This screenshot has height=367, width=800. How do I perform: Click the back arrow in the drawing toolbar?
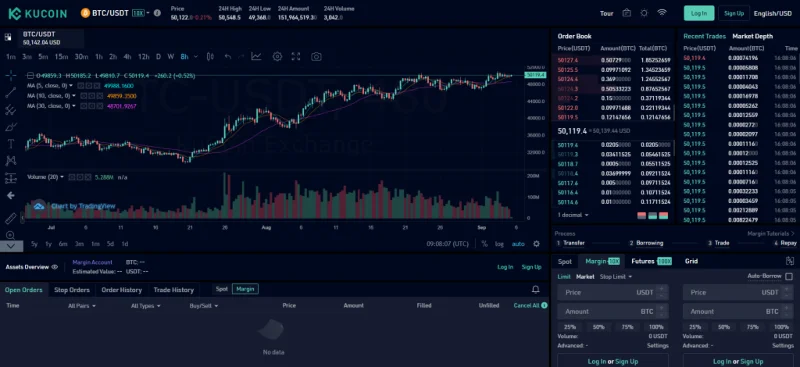point(10,195)
